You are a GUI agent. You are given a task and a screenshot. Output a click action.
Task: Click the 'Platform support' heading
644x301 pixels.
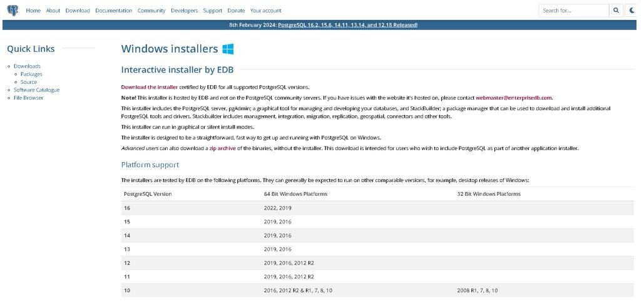click(x=150, y=165)
